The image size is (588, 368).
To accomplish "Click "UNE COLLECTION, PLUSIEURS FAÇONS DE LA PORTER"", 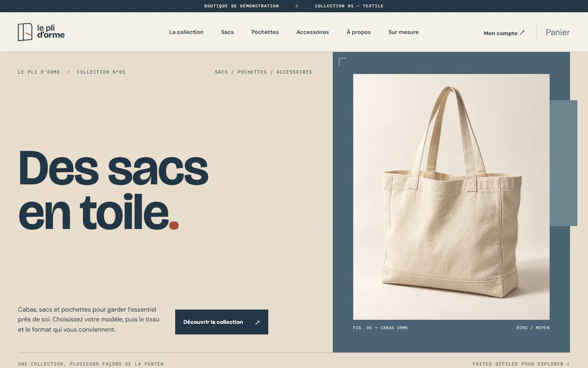I will 91,364.
